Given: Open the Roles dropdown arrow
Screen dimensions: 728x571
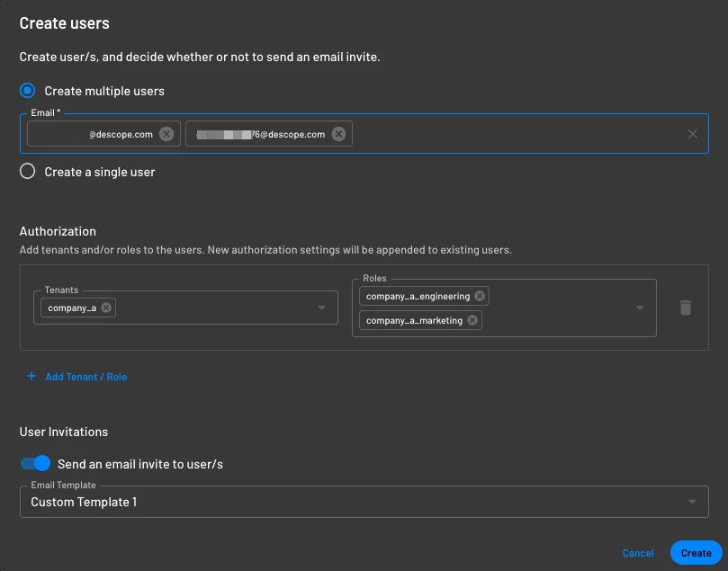Looking at the screenshot, I should [x=639, y=308].
